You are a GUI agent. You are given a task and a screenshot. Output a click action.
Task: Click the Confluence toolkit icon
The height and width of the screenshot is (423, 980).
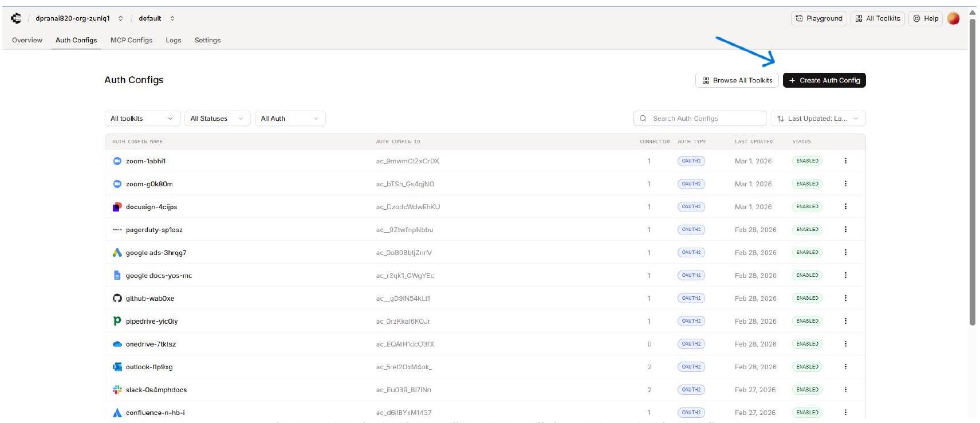(x=117, y=413)
